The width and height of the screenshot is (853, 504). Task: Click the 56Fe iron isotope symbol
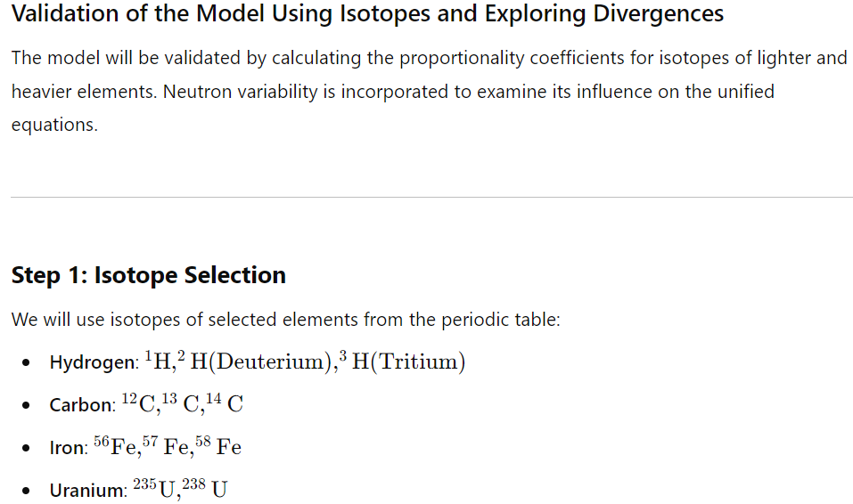pos(115,446)
